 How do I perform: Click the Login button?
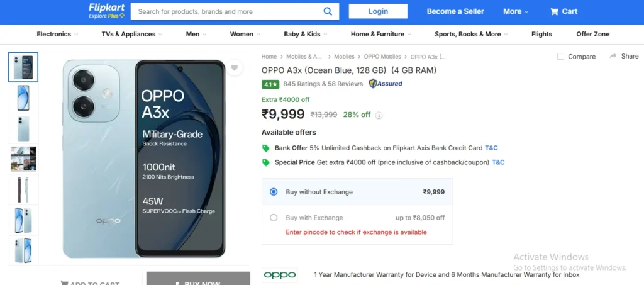click(x=378, y=11)
